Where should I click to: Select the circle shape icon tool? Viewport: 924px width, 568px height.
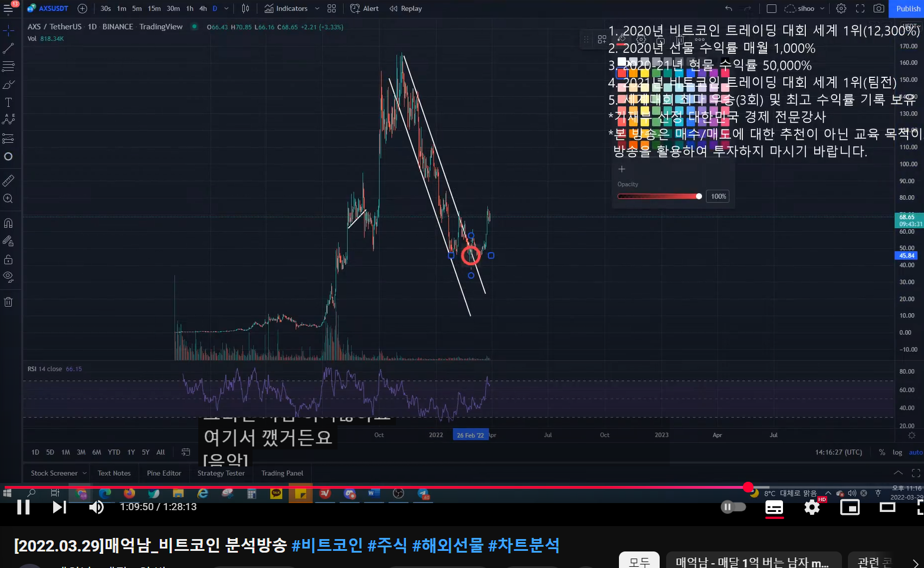[x=8, y=156]
